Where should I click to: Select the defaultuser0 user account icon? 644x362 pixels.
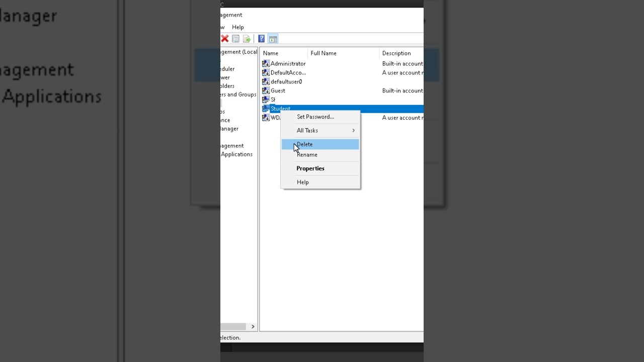pos(266,82)
